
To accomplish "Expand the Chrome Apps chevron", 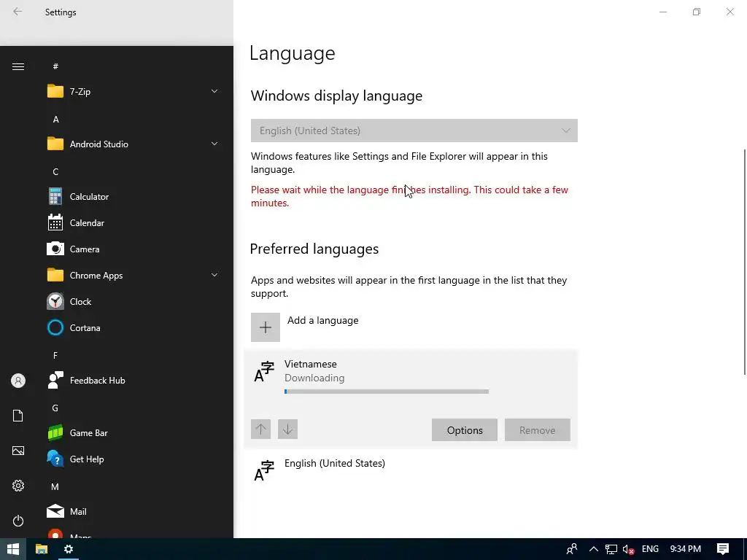I will coord(214,275).
